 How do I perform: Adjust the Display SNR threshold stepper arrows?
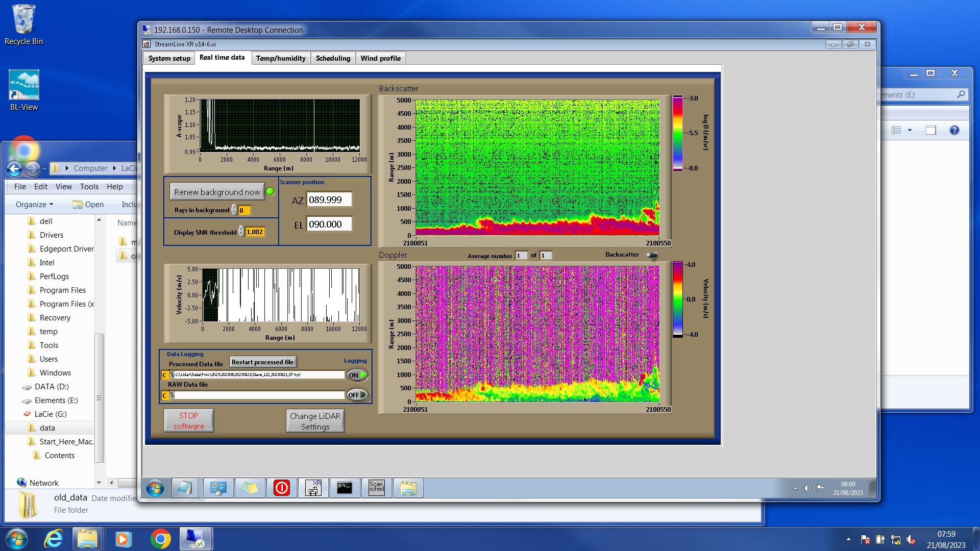(241, 232)
